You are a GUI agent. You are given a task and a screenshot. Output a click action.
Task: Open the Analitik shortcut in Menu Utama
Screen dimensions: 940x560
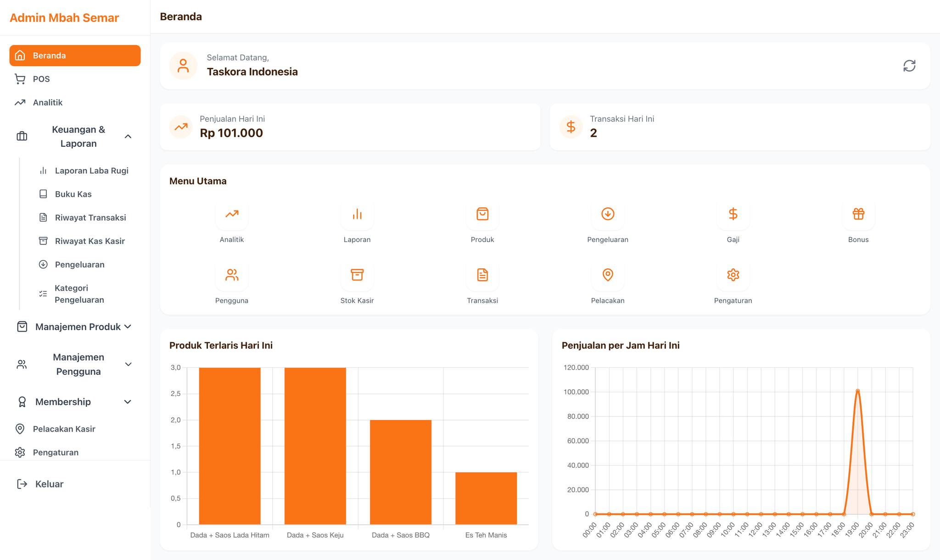coord(232,214)
